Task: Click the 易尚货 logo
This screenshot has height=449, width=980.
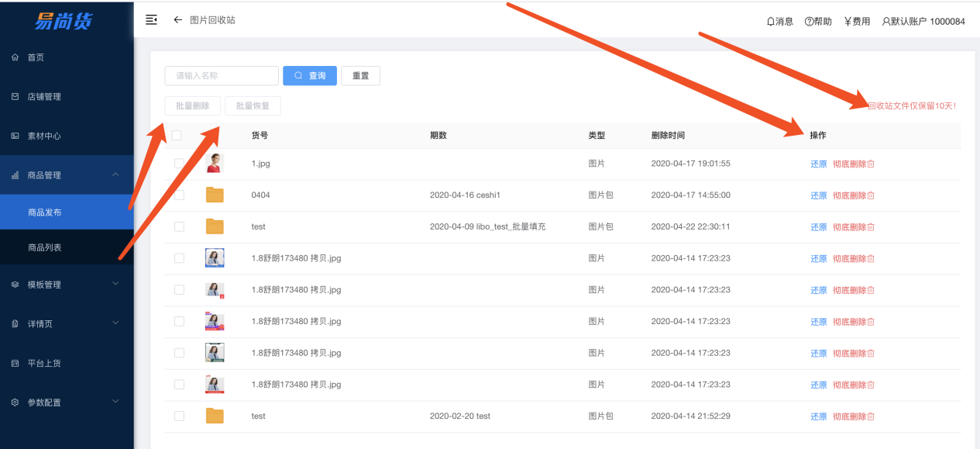Action: click(x=64, y=21)
